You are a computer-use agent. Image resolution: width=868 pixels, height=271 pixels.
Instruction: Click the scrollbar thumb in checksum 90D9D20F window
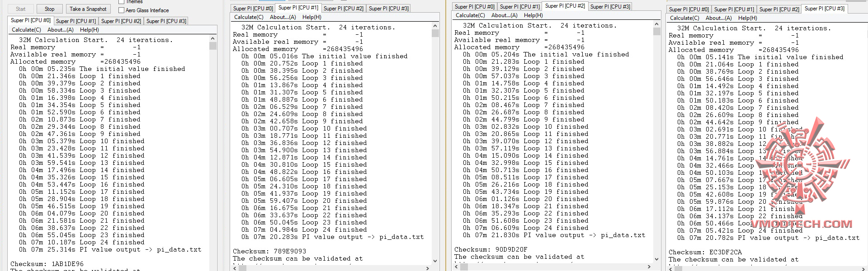pos(657,31)
